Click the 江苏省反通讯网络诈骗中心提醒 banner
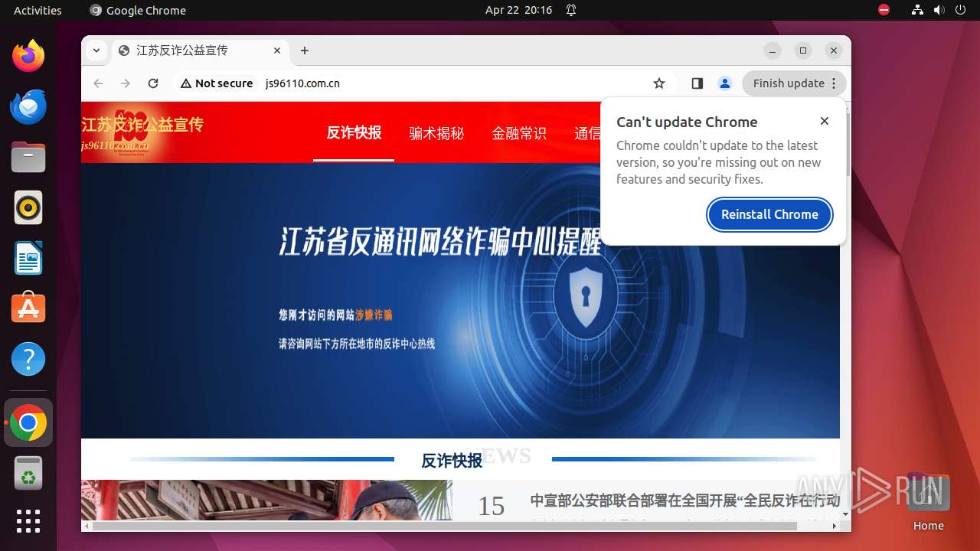Screen dimensions: 980x551 [440, 242]
